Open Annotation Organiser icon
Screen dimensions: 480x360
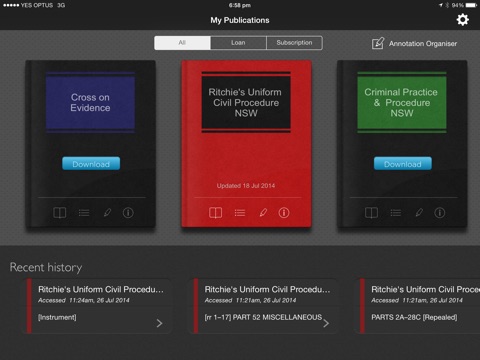click(x=378, y=43)
